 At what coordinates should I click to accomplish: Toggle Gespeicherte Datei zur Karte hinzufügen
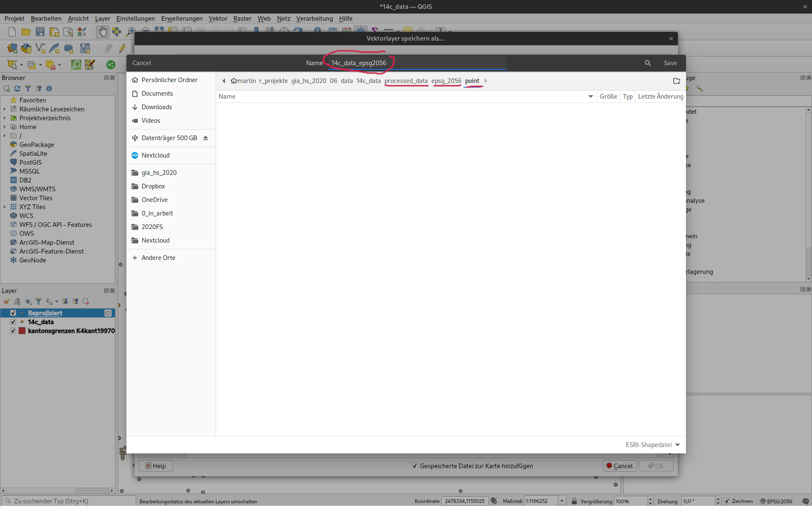coord(415,466)
